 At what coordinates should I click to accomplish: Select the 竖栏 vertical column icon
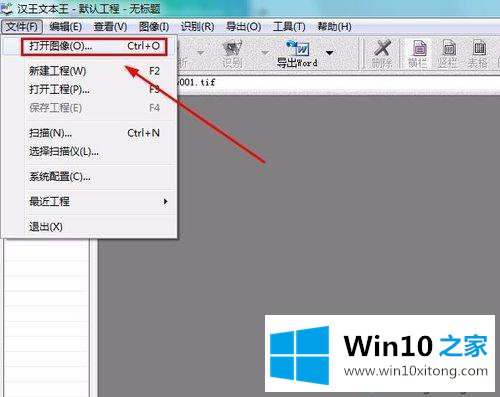(x=448, y=54)
